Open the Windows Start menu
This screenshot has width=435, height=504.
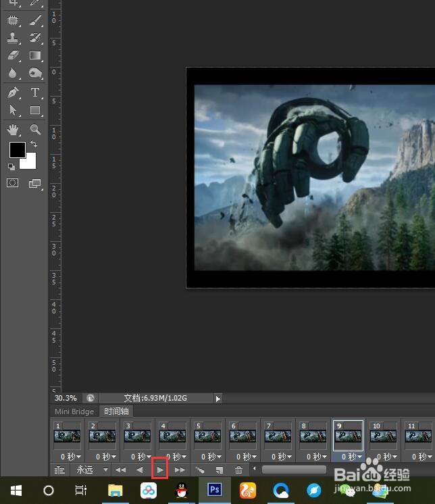(x=16, y=490)
